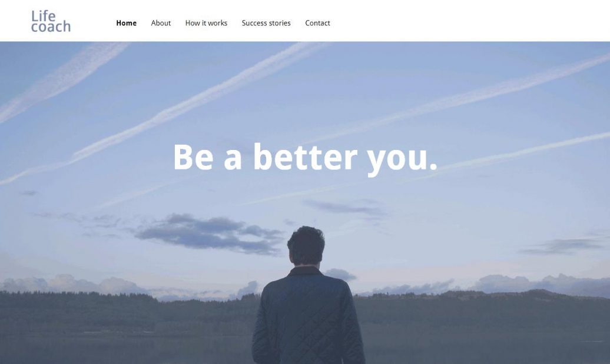Go to the About page
610x364 pixels.
[161, 23]
